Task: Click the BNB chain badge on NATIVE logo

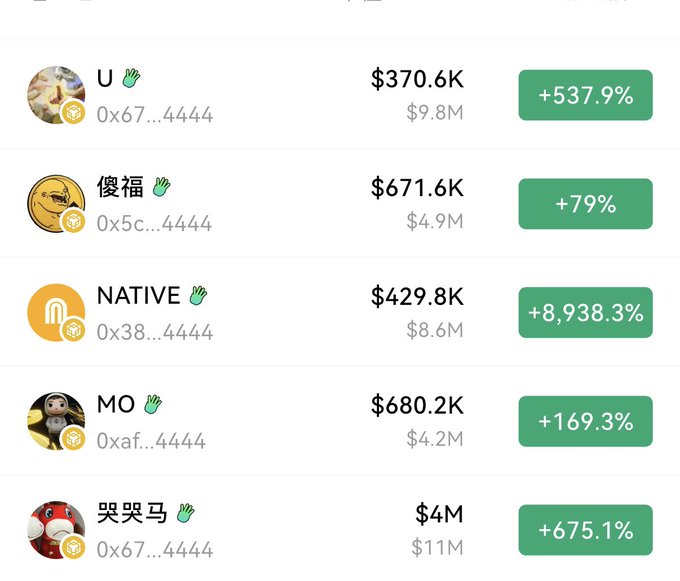Action: click(x=73, y=329)
